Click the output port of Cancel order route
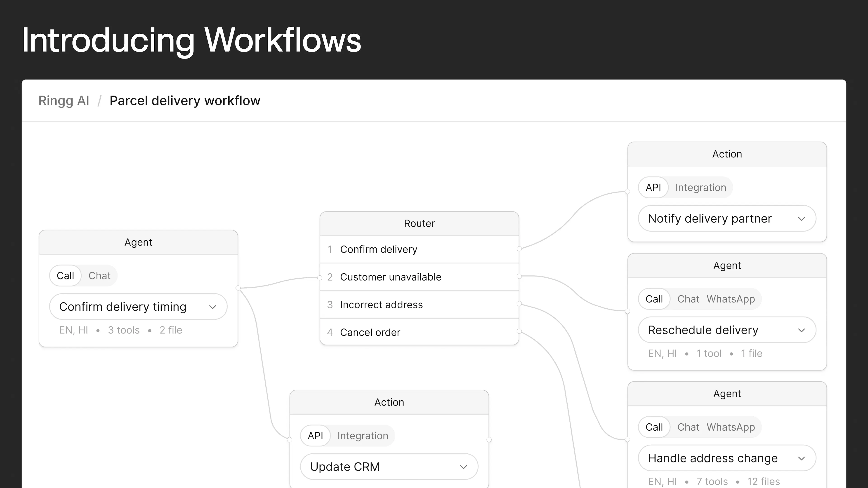The width and height of the screenshot is (868, 488). pos(519,331)
